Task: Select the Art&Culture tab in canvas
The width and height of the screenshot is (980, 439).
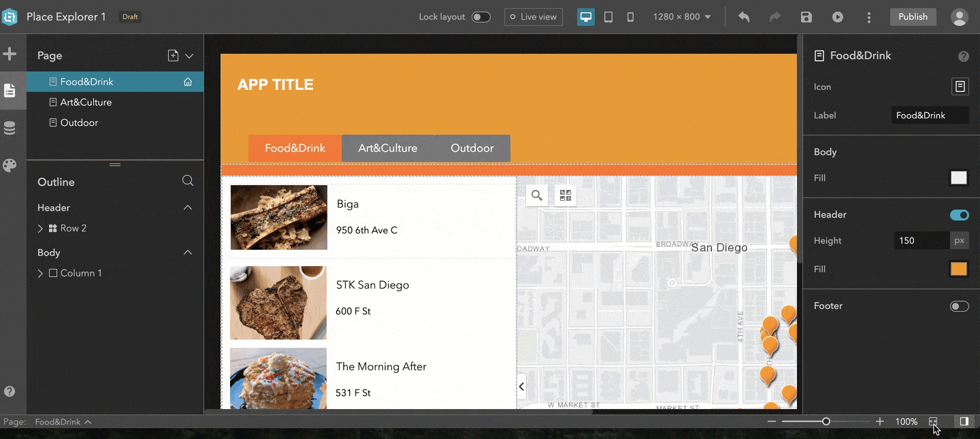Action: (388, 148)
